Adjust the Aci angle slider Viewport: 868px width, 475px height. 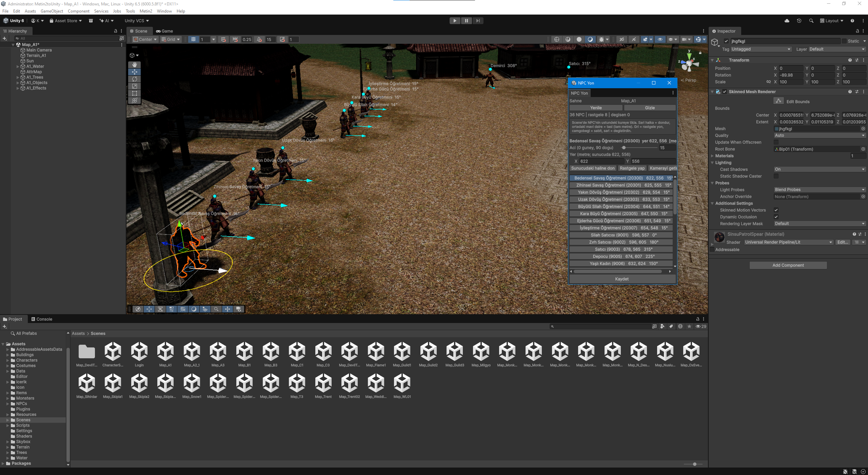tap(639, 148)
